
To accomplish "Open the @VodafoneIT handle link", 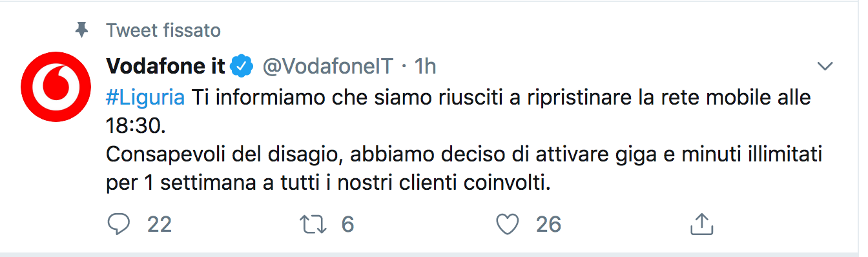I will tap(327, 66).
